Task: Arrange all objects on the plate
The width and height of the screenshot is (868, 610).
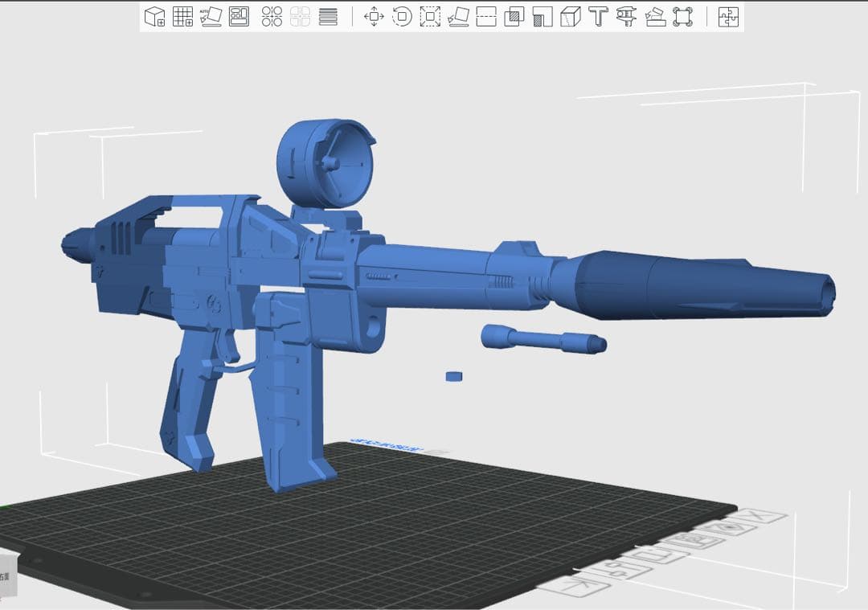Action: [239, 17]
